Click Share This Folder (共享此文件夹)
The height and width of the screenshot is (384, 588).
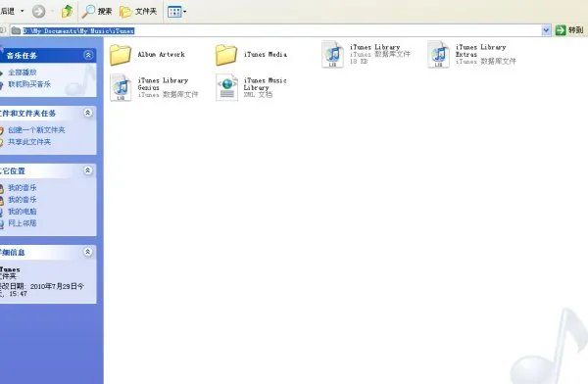coord(29,142)
